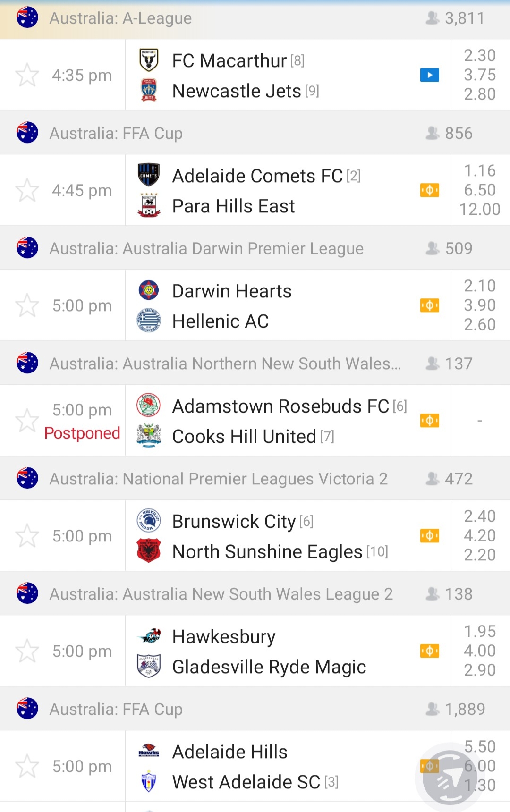
Task: Star the Adelaide Comets FC match
Action: pos(27,190)
